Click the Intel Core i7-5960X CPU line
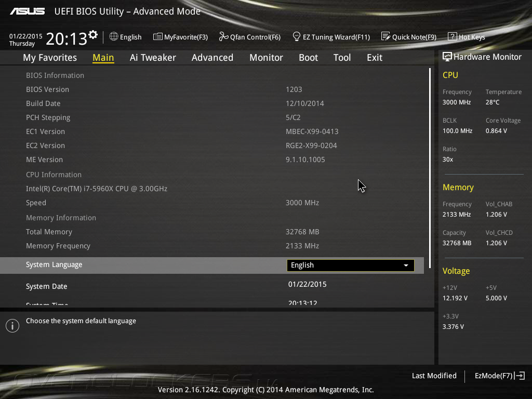 coord(97,189)
